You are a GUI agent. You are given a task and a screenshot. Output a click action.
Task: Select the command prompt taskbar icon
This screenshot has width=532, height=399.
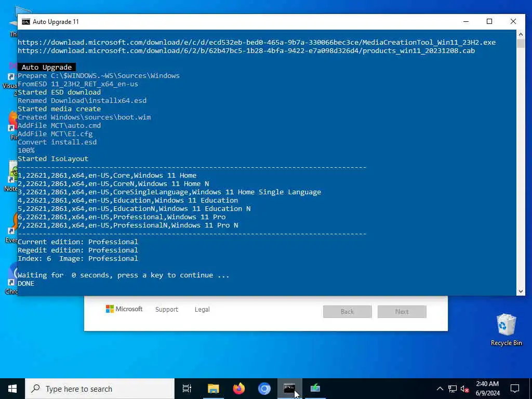[x=289, y=389]
